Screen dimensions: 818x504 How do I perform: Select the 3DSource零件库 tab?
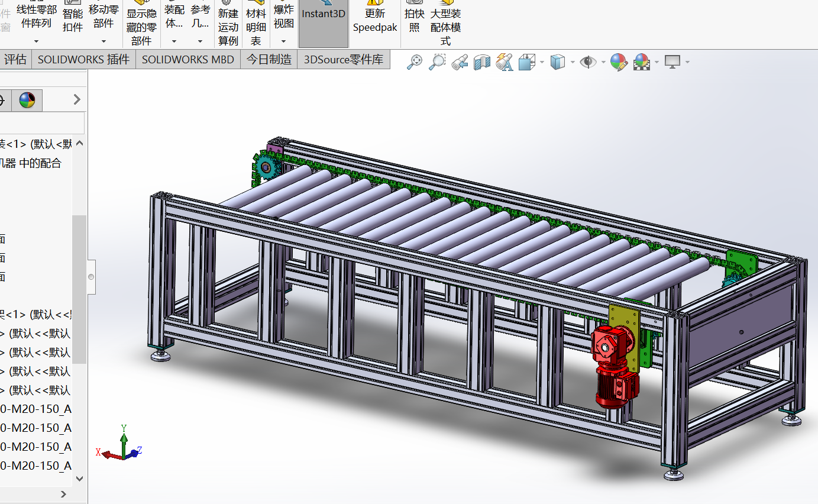coord(344,59)
